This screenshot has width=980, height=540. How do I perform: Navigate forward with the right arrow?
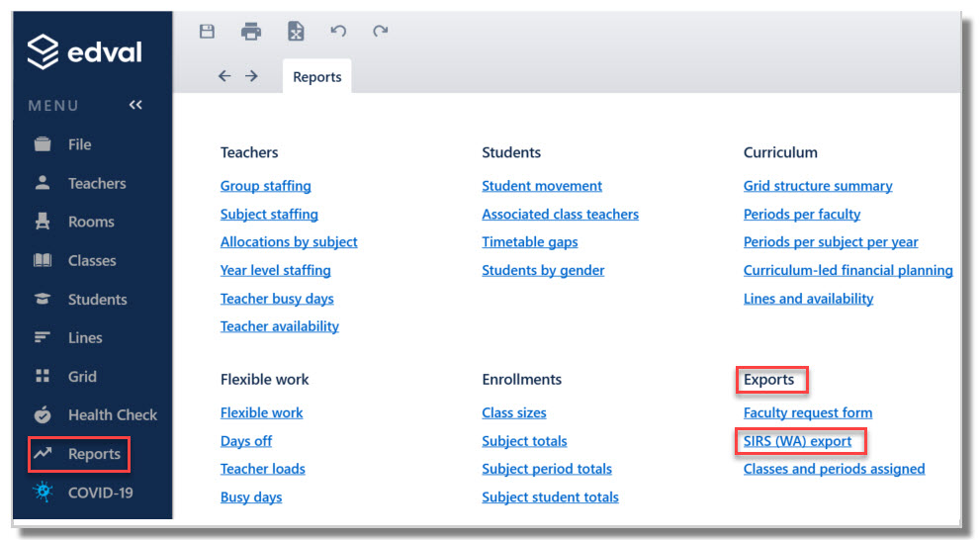coord(251,76)
